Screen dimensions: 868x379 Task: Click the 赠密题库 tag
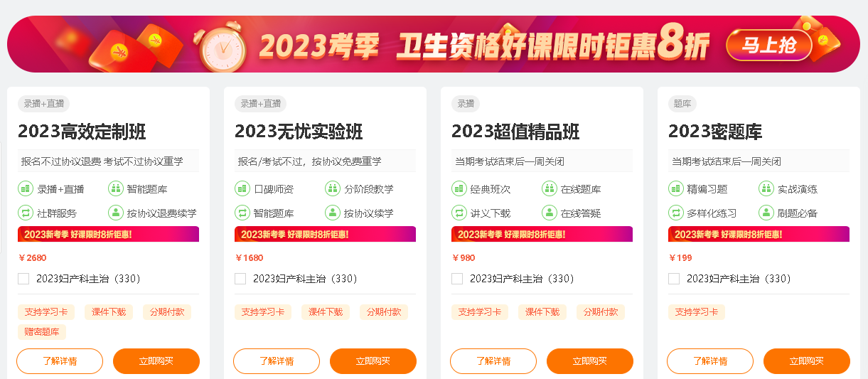(x=42, y=331)
